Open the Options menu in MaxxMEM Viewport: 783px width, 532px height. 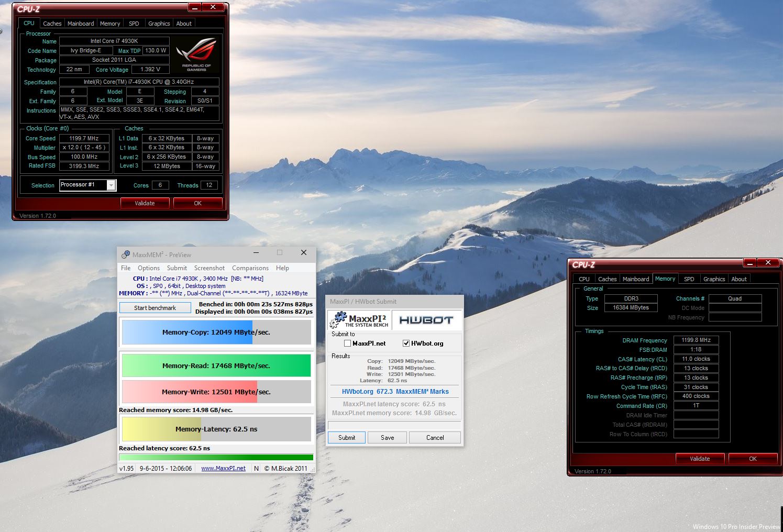pyautogui.click(x=149, y=268)
